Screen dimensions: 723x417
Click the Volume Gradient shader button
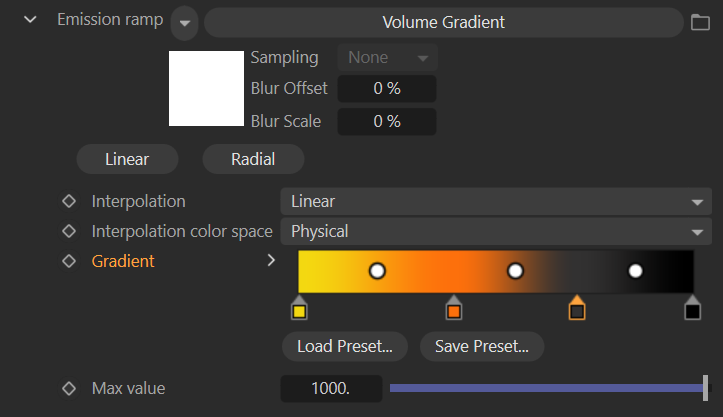tap(443, 22)
